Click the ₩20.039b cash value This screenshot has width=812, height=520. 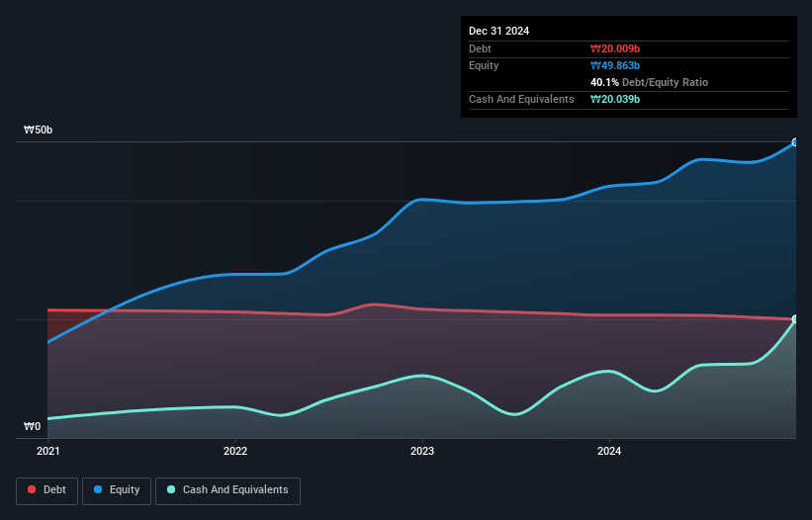coord(615,99)
